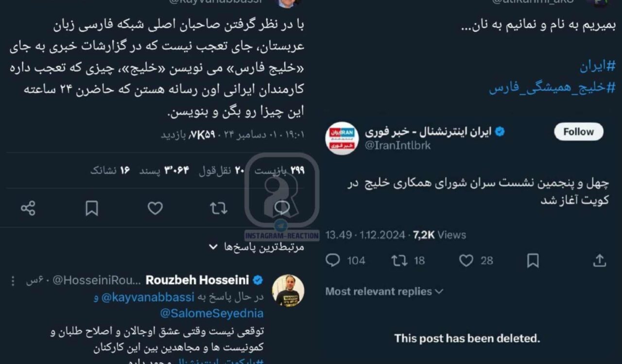Follow the IranIntlbrk account
Image resolution: width=622 pixels, height=364 pixels.
pyautogui.click(x=579, y=132)
